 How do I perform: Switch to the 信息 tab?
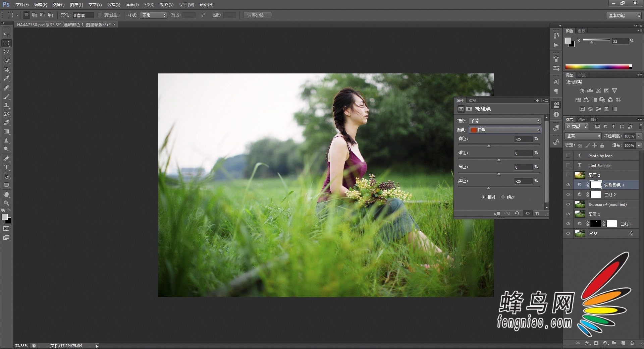click(x=473, y=101)
